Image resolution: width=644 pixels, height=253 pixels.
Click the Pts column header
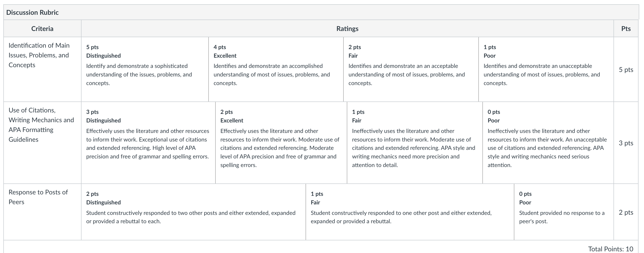[x=626, y=29]
